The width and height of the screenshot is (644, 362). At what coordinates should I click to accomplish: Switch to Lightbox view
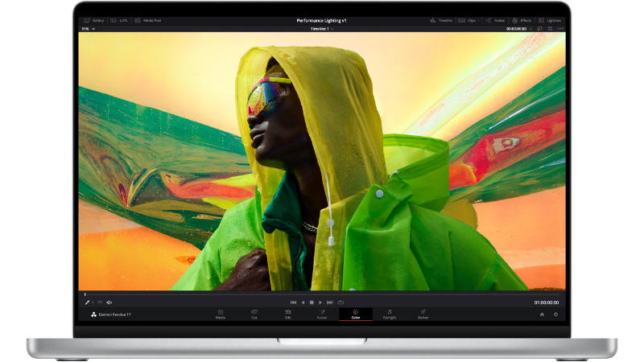tap(550, 21)
